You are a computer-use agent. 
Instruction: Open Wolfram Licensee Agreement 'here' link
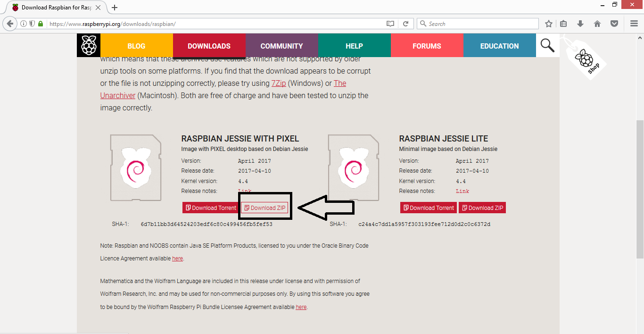pyautogui.click(x=301, y=307)
